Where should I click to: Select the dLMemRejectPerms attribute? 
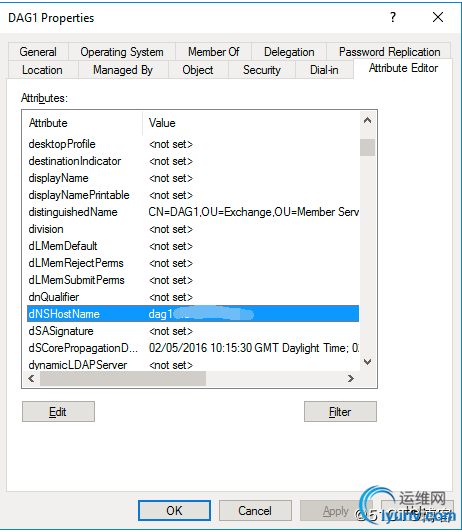(193, 263)
